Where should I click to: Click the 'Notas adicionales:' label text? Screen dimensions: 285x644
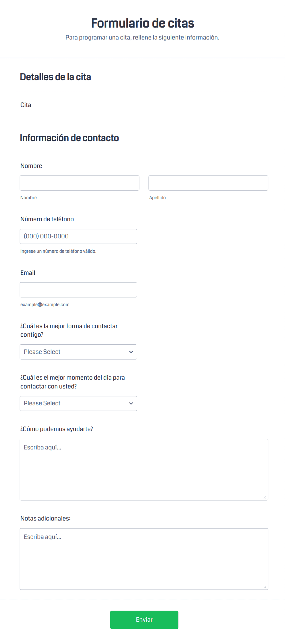(45, 518)
